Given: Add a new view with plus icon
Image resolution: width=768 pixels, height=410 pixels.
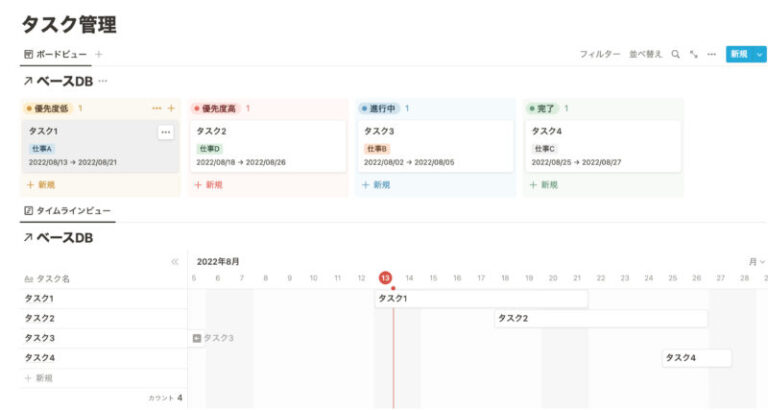Looking at the screenshot, I should coord(98,54).
